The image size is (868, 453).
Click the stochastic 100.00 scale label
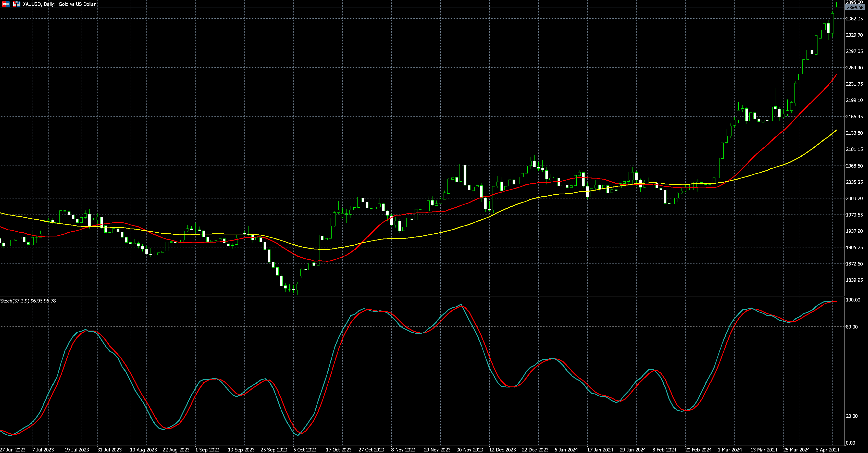853,300
